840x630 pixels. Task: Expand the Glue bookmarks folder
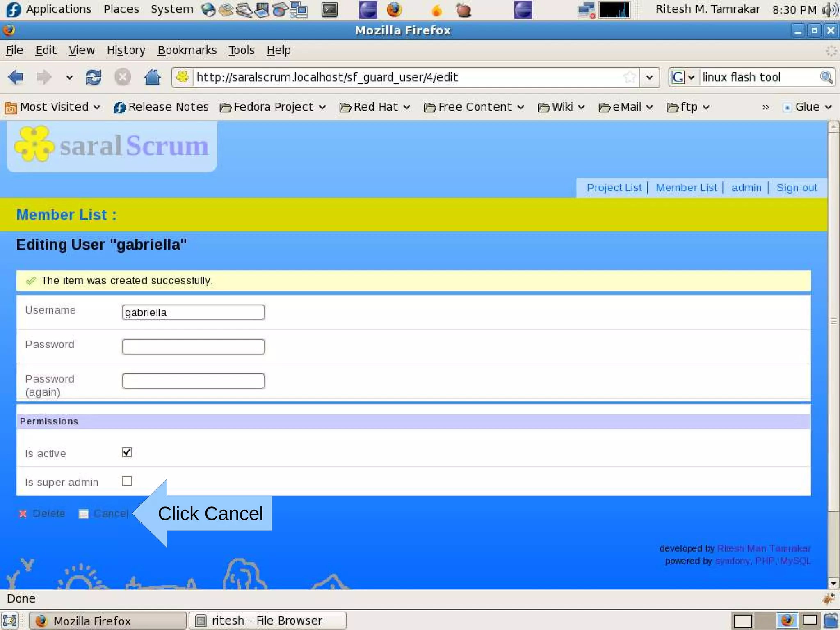click(x=807, y=107)
